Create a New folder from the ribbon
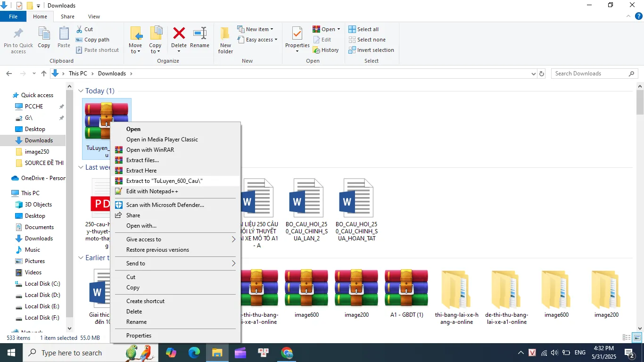The height and width of the screenshot is (362, 644). 225,40
